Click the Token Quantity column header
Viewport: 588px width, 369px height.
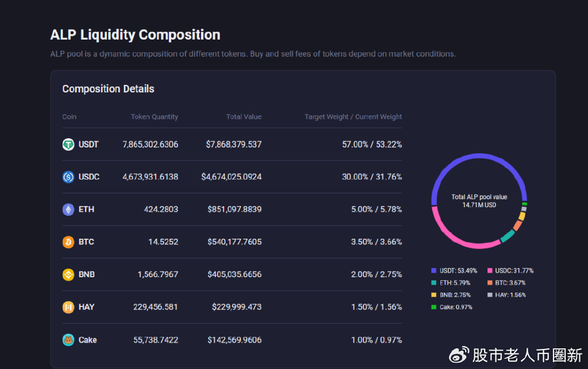tap(154, 117)
